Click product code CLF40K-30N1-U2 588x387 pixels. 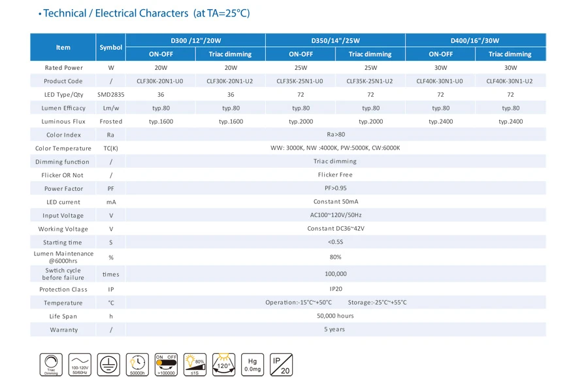510,81
